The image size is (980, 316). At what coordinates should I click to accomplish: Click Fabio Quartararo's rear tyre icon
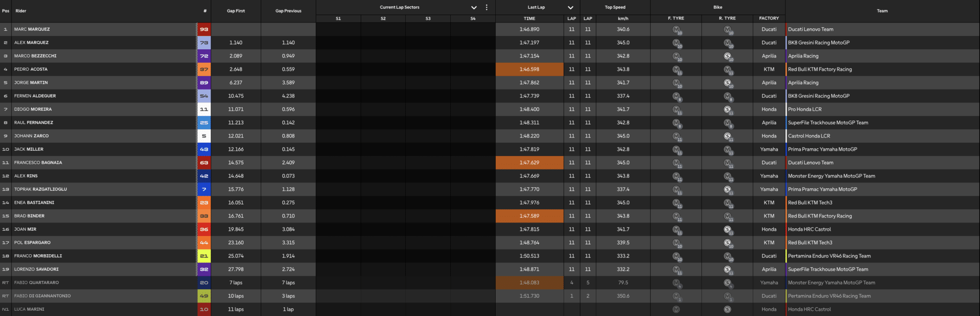click(727, 282)
